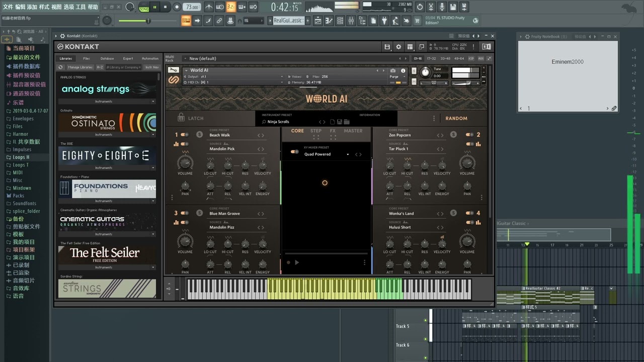Open the 编辑 menu
The width and height of the screenshot is (644, 362).
click(20, 7)
